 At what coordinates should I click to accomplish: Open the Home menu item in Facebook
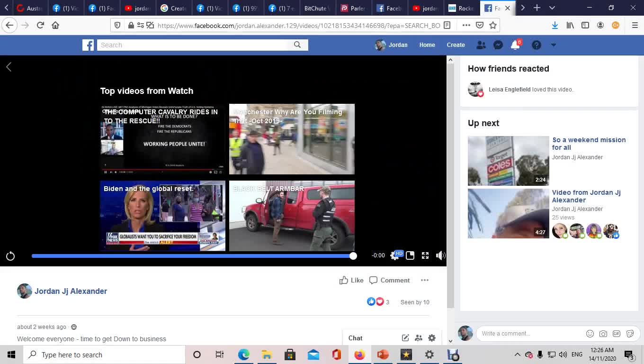click(x=427, y=45)
